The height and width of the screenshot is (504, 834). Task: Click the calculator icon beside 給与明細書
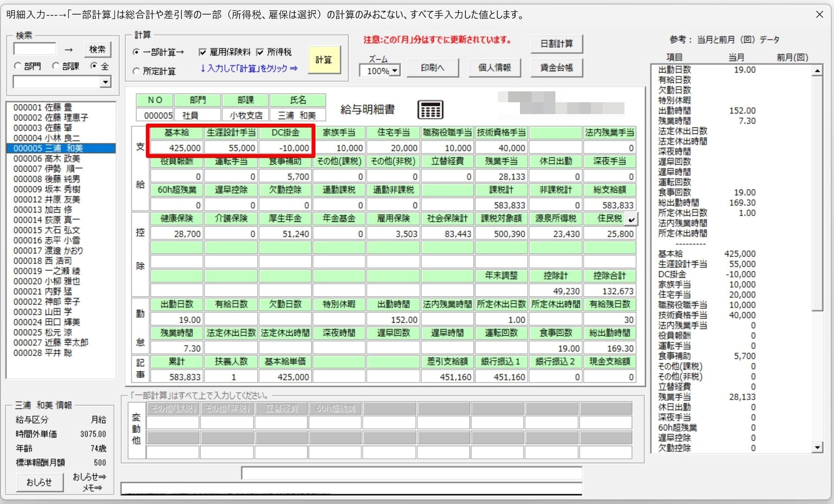pos(430,110)
